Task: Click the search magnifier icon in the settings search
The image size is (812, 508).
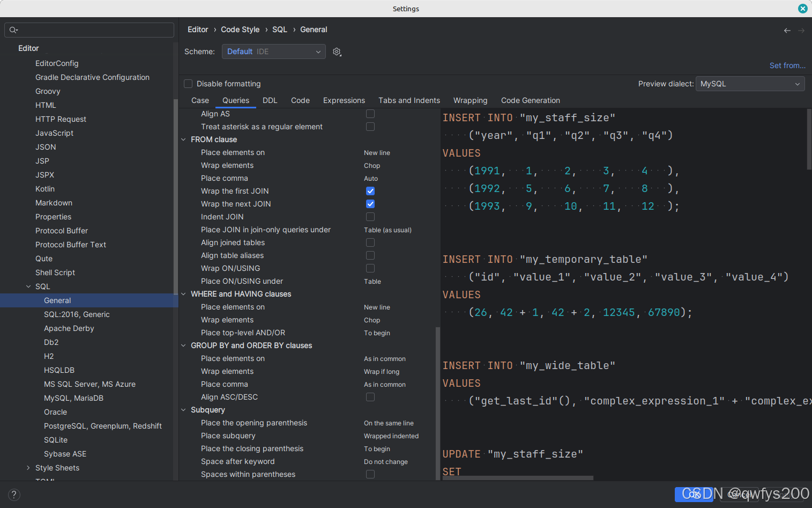Action: coord(13,30)
